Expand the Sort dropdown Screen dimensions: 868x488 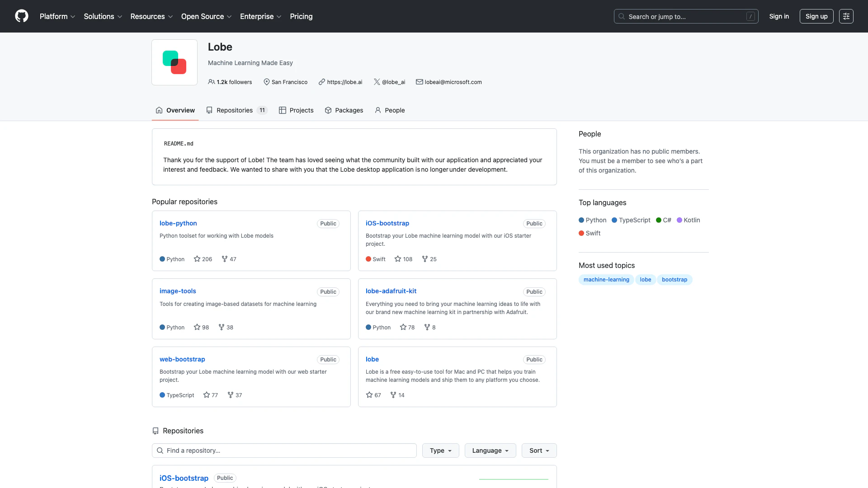pyautogui.click(x=539, y=450)
